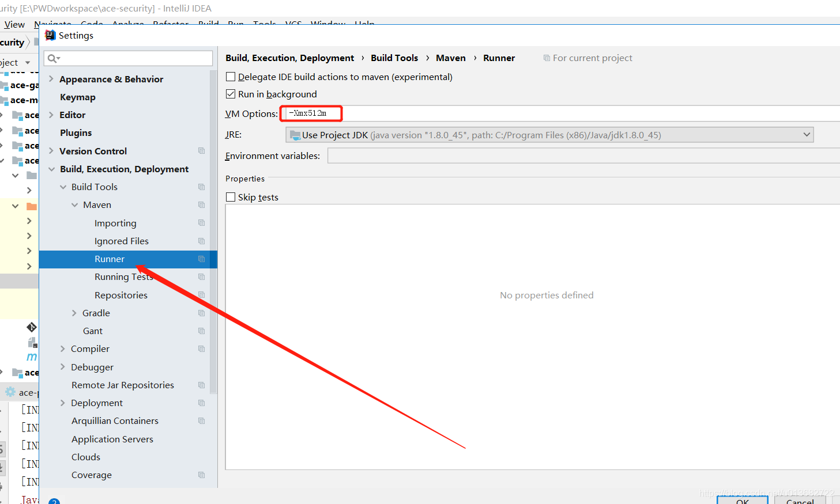Collapse the Build Tools node

(63, 187)
